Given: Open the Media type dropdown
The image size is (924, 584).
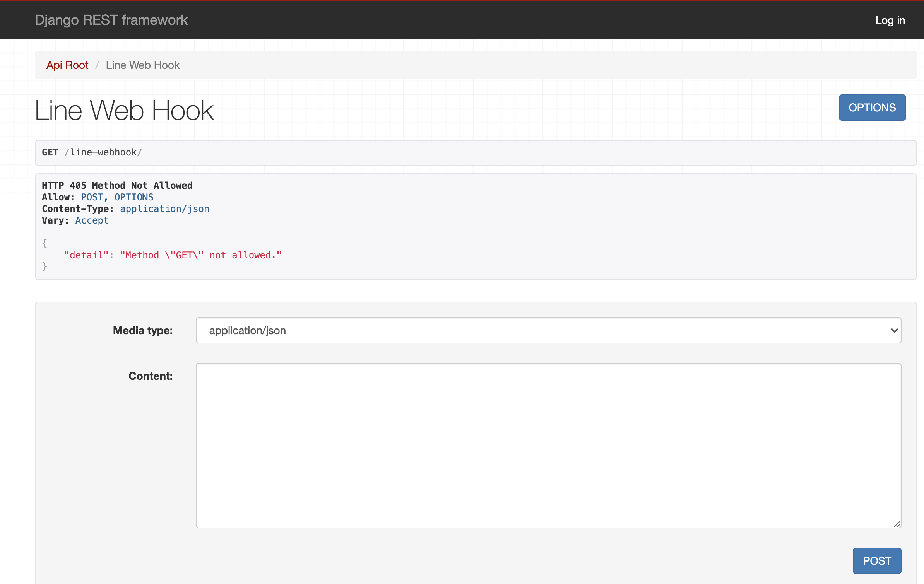Looking at the screenshot, I should pos(548,330).
